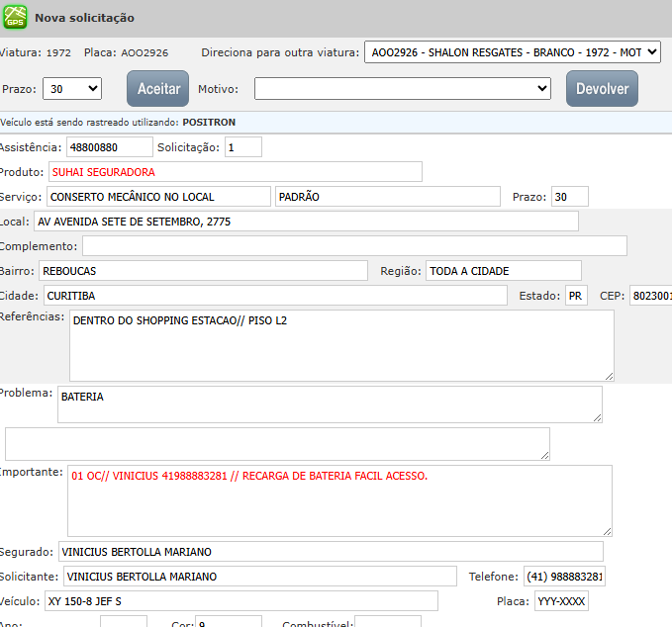The image size is (672, 627).
Task: Click the Local address field
Action: (306, 222)
